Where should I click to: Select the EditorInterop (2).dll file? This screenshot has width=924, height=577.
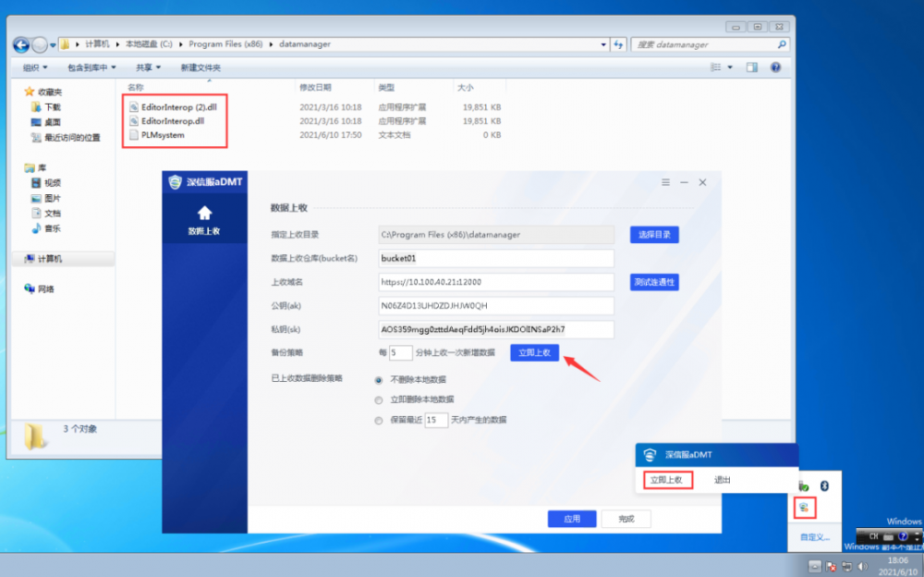point(174,107)
